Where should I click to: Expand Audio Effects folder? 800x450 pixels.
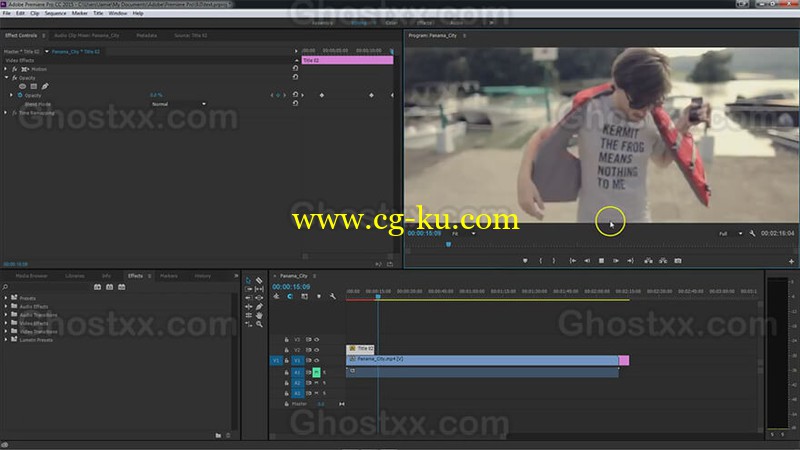(x=6, y=306)
